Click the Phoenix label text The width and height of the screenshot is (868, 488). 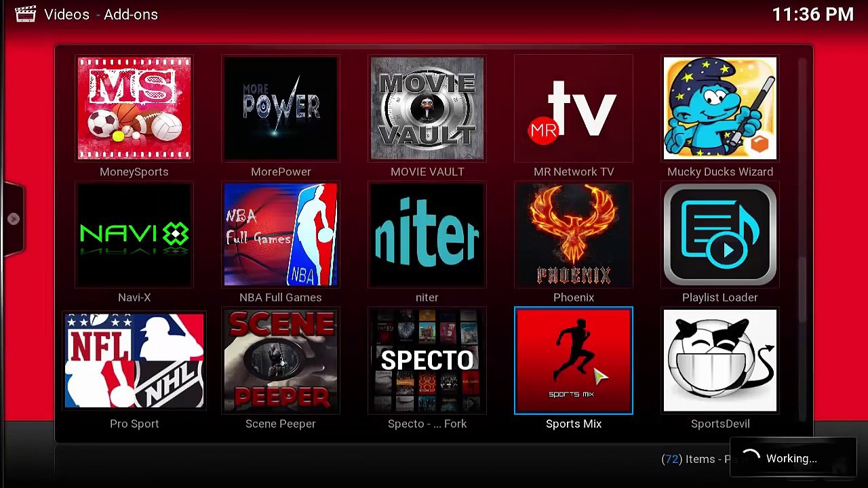point(574,298)
